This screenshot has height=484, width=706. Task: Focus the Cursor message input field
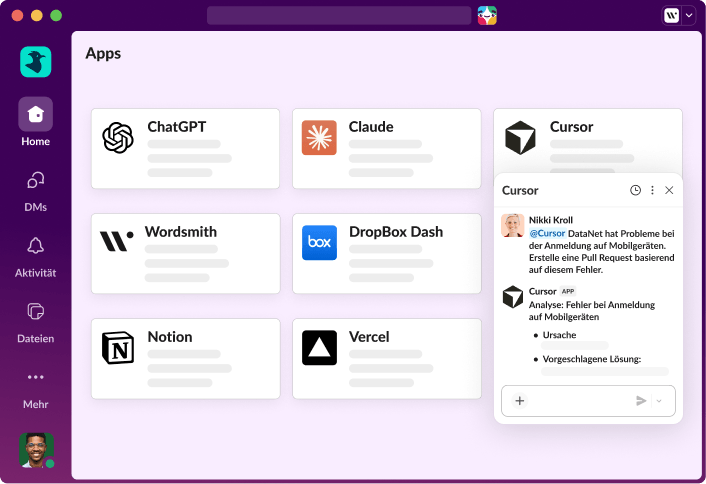coord(588,401)
